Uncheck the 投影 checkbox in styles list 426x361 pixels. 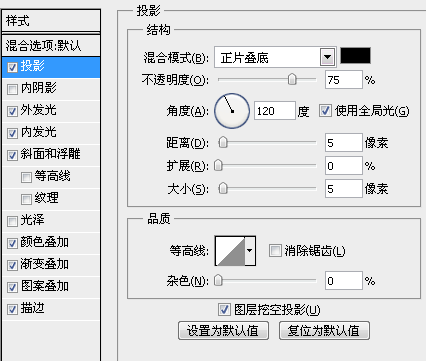pos(12,67)
